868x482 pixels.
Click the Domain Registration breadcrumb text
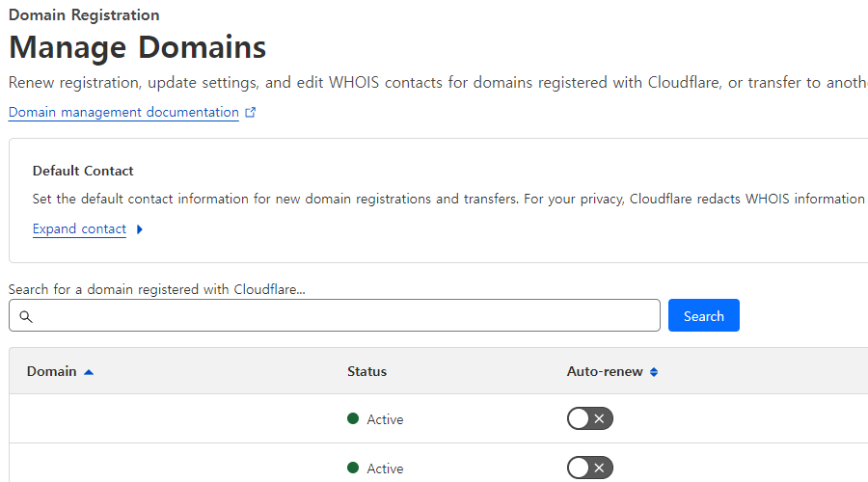pos(84,14)
